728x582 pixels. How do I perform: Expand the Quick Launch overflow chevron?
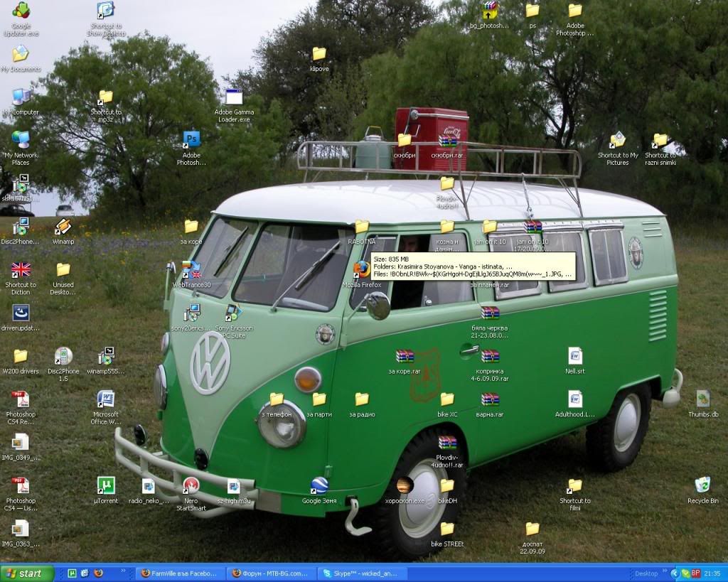(123, 571)
